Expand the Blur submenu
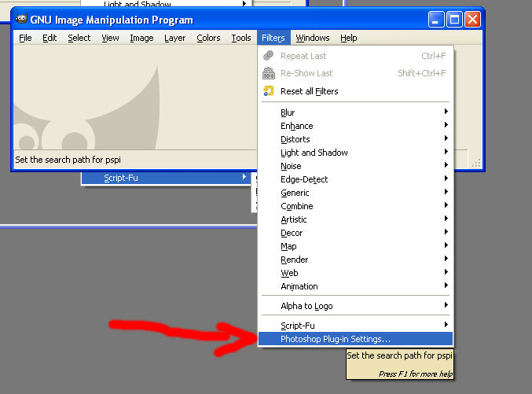The height and width of the screenshot is (394, 532). coord(355,112)
